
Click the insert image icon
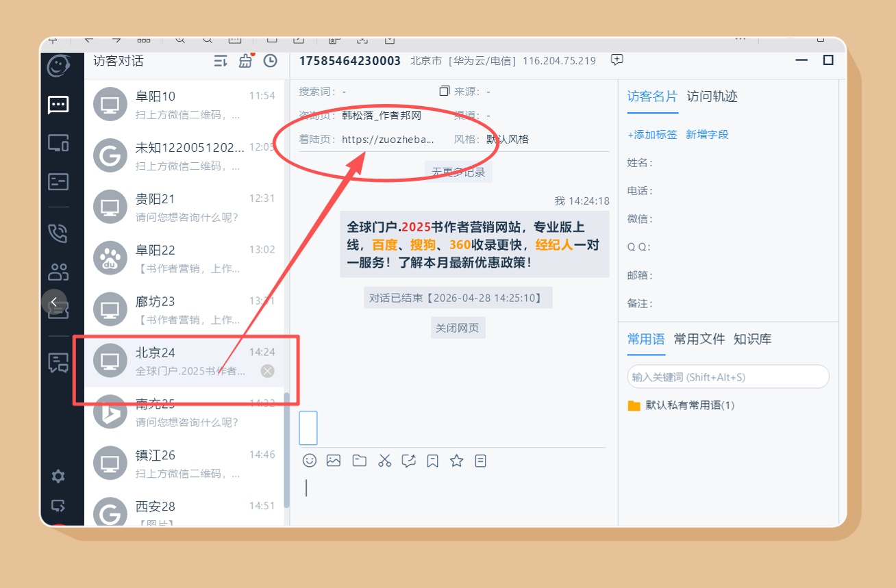334,461
